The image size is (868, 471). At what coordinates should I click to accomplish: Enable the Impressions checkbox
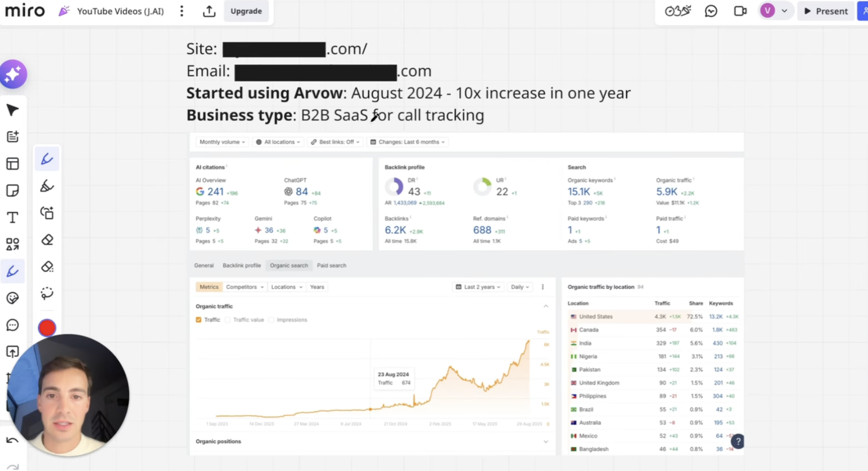[x=272, y=319]
